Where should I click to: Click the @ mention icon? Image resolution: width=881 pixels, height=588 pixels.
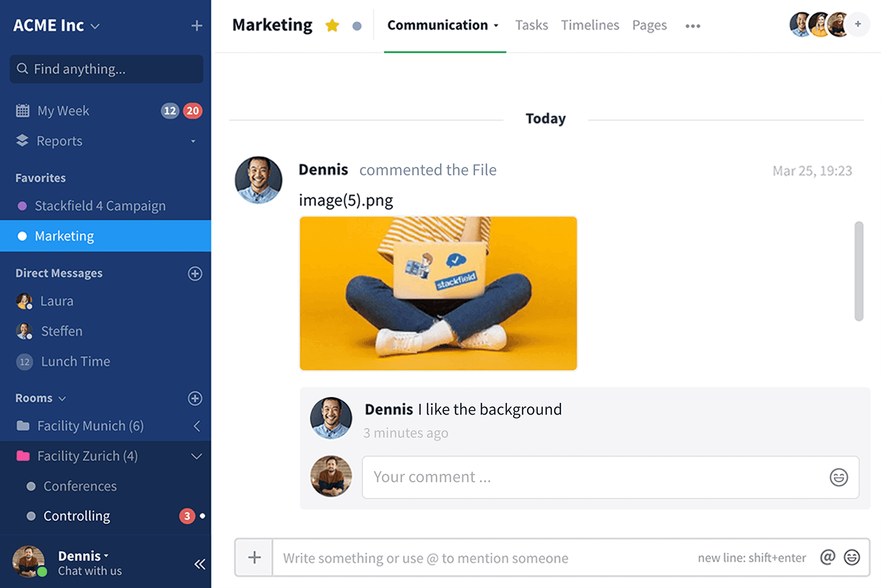[827, 558]
